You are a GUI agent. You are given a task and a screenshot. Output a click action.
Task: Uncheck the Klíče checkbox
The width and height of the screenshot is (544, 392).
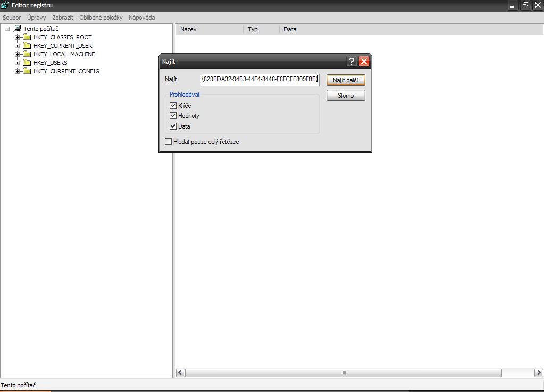[x=173, y=105]
